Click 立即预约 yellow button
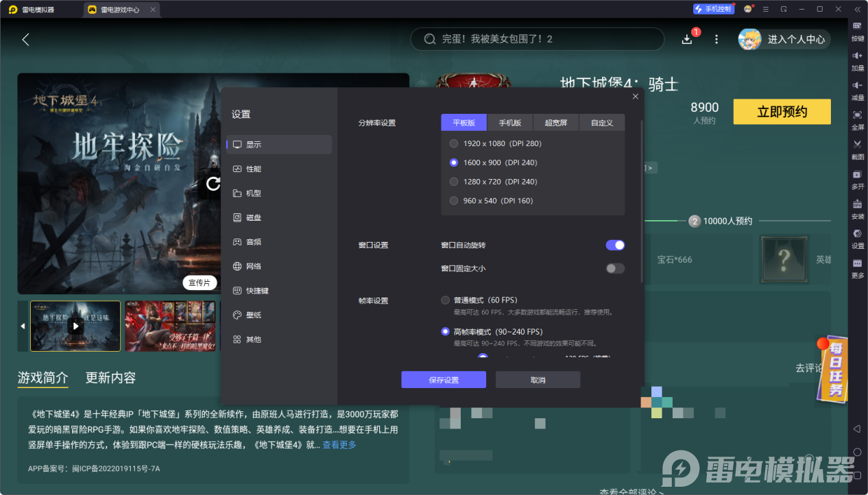 tap(782, 112)
